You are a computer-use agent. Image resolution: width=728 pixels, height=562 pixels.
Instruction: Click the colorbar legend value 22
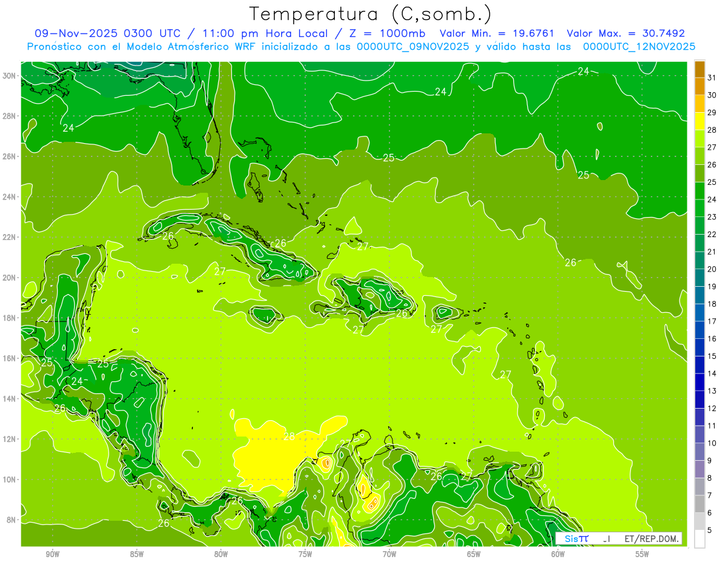click(x=712, y=234)
